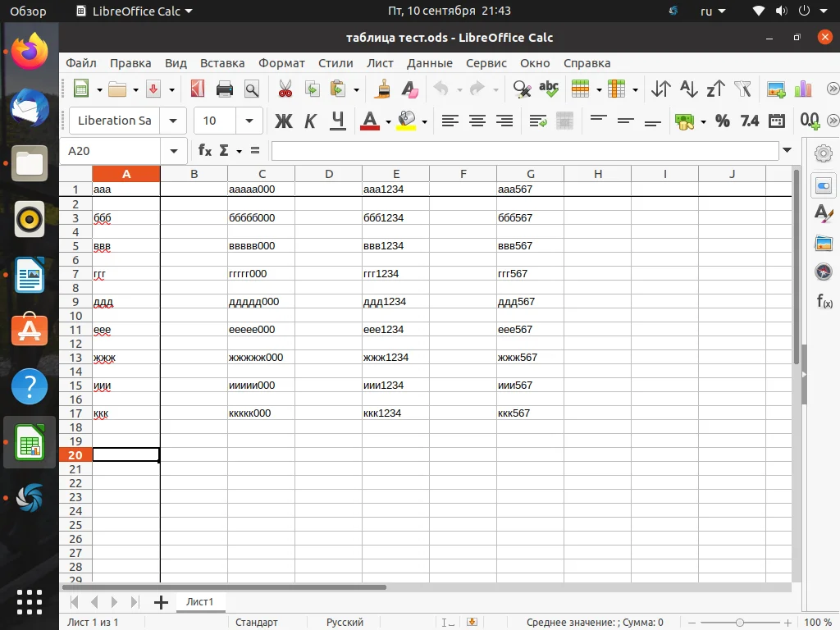Screen dimensions: 840x630
Task: Toggle underline formatting (Ч)
Action: (337, 121)
